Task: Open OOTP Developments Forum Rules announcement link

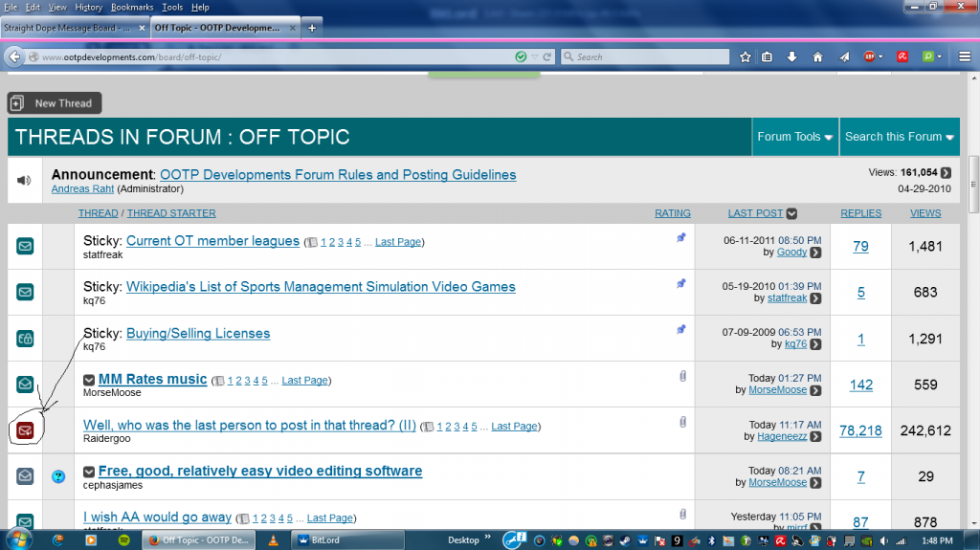Action: [x=338, y=175]
